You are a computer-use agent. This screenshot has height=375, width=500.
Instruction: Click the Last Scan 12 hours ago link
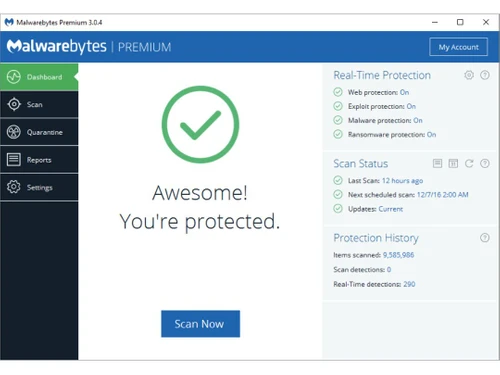coord(402,181)
